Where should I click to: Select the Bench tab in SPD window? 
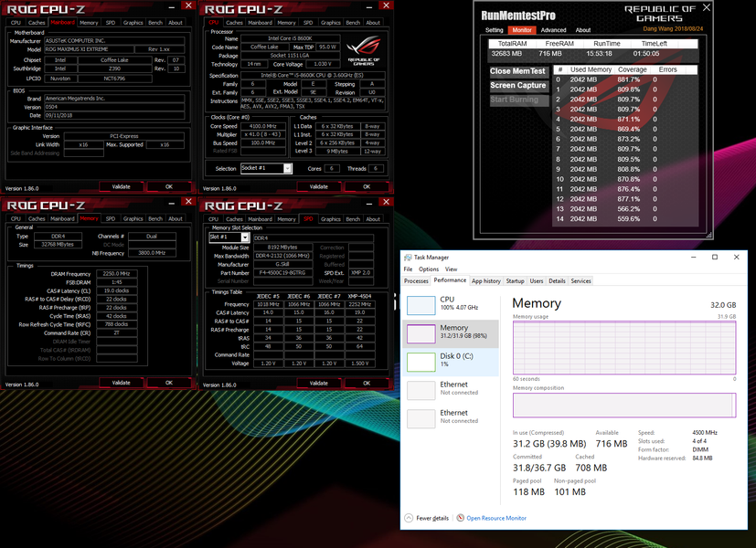[x=353, y=218]
